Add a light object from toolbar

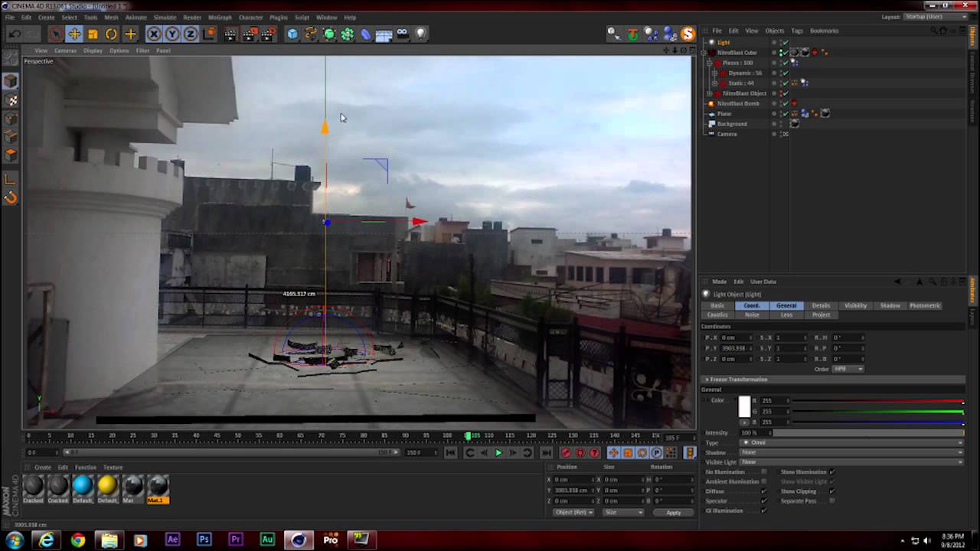pyautogui.click(x=421, y=34)
